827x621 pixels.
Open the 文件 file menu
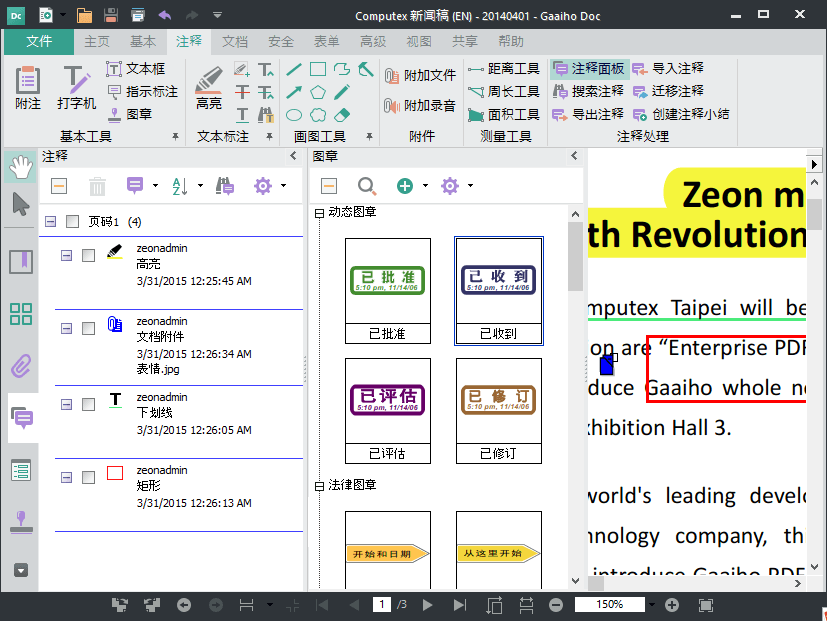click(39, 42)
